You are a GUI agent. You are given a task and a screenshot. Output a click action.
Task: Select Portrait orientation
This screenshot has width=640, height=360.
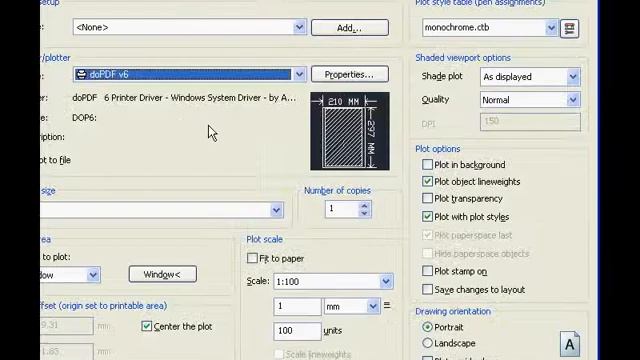[x=427, y=327]
